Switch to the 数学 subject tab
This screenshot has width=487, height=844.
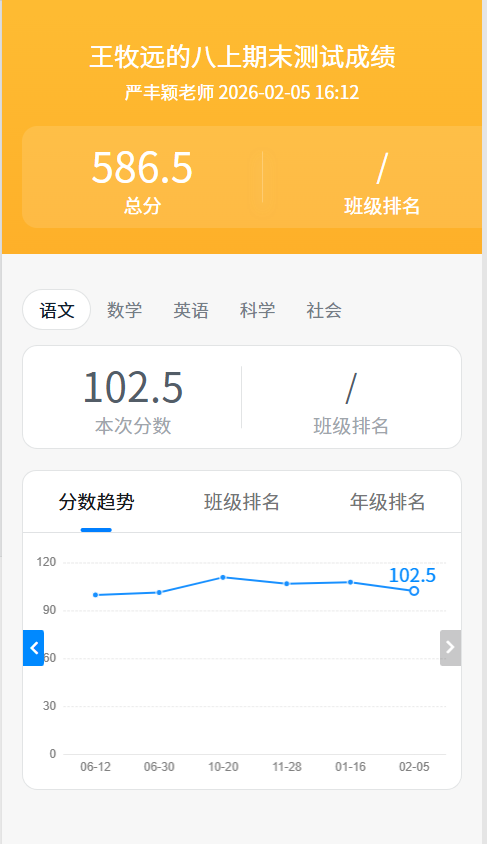[x=124, y=310]
